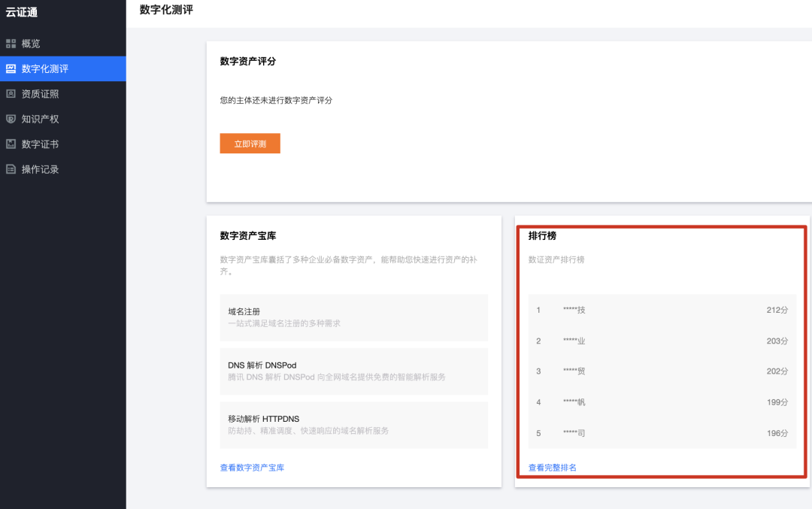Open the 查看完整排名 link
Viewport: 812px width, 509px height.
[552, 468]
